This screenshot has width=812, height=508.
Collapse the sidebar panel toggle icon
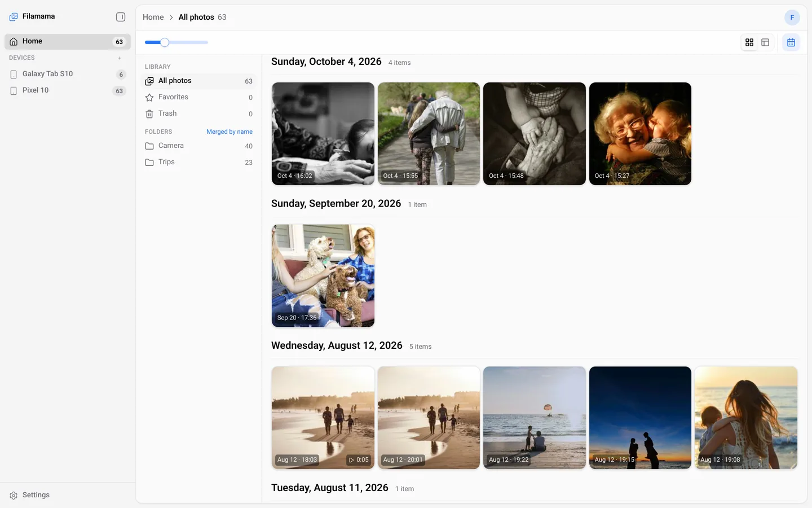coord(121,17)
